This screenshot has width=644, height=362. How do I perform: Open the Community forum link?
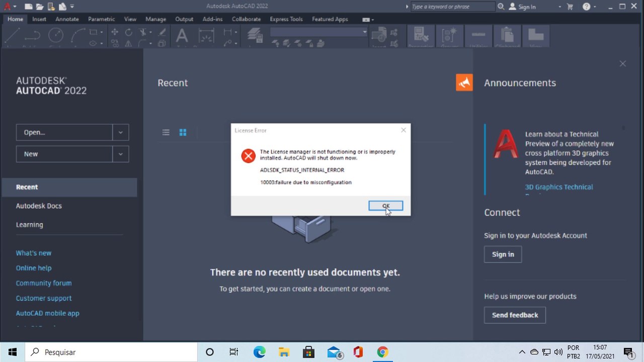[44, 283]
